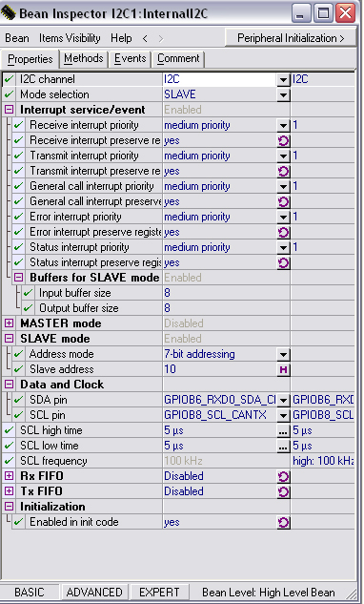Toggle Transmit interrupt preserve registers cycle icon
Viewport: 364px width, 604px height.
tap(283, 171)
